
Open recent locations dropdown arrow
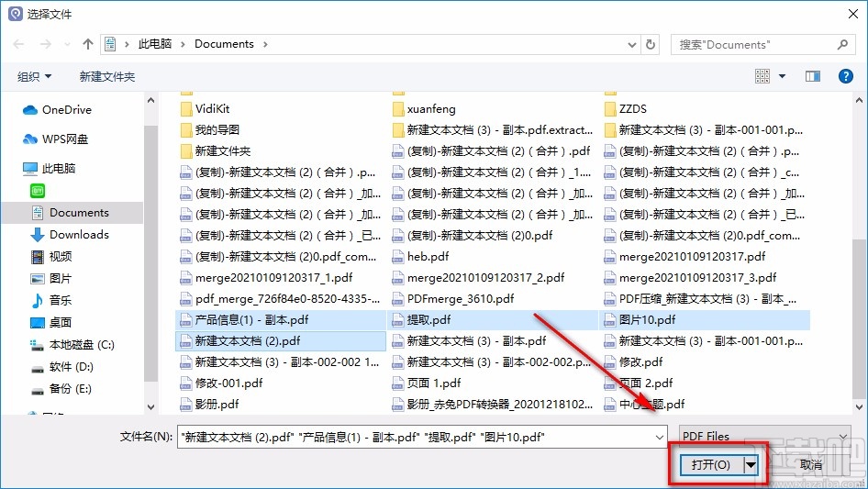[x=68, y=44]
